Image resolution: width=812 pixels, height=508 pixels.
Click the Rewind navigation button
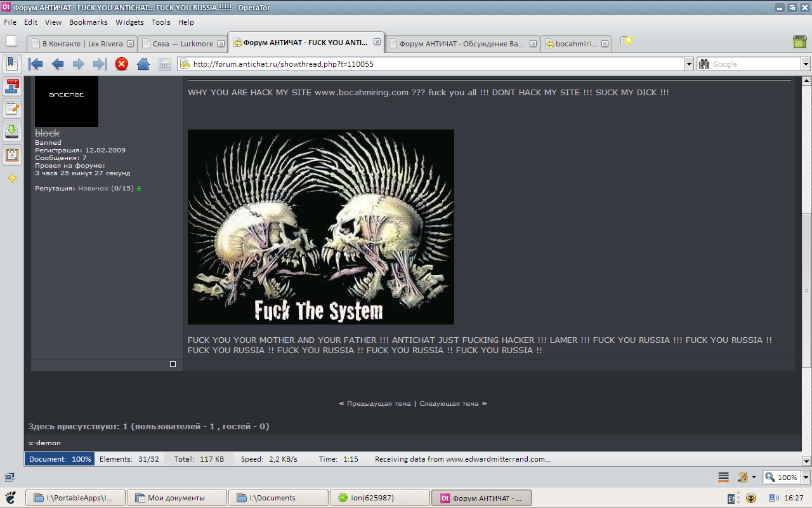[x=36, y=63]
